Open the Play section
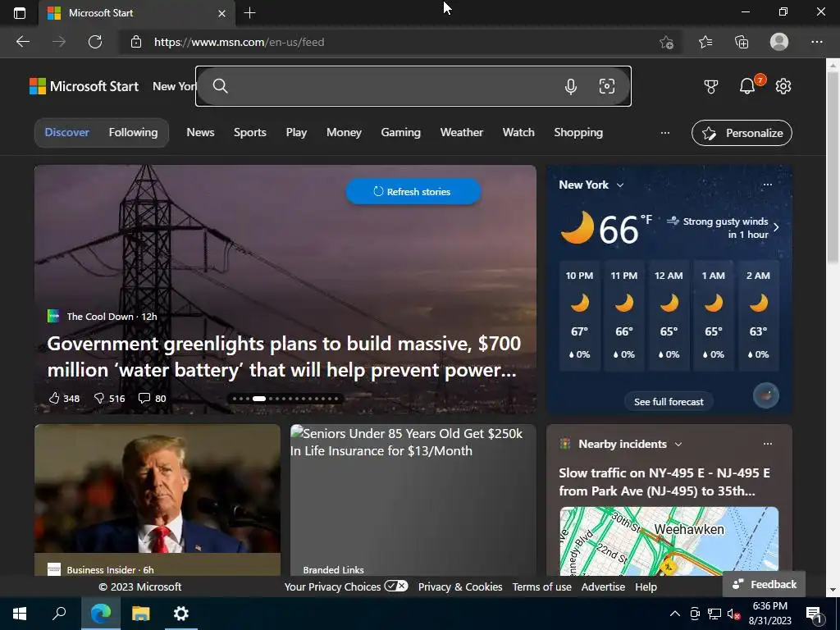 coord(296,132)
